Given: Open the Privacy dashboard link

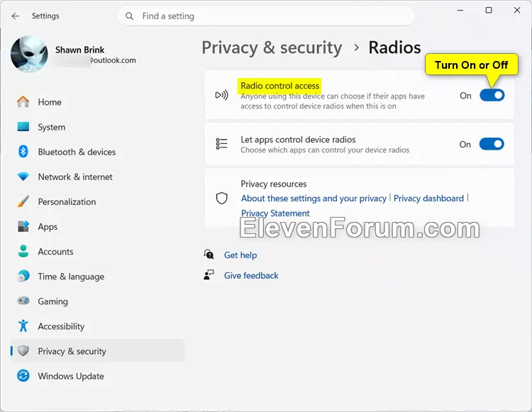Looking at the screenshot, I should (428, 199).
